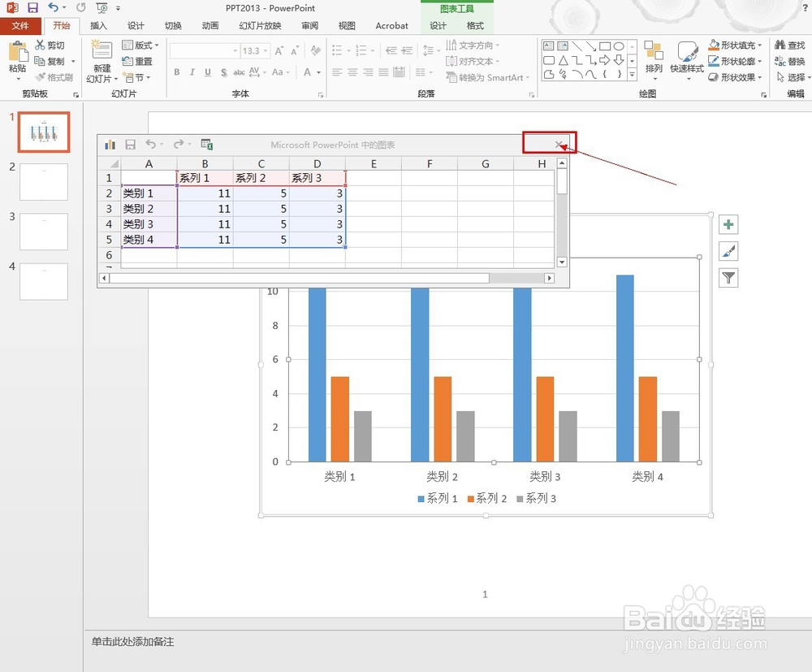The width and height of the screenshot is (812, 672).
Task: Click the Find binoculars button
Action: (x=789, y=45)
